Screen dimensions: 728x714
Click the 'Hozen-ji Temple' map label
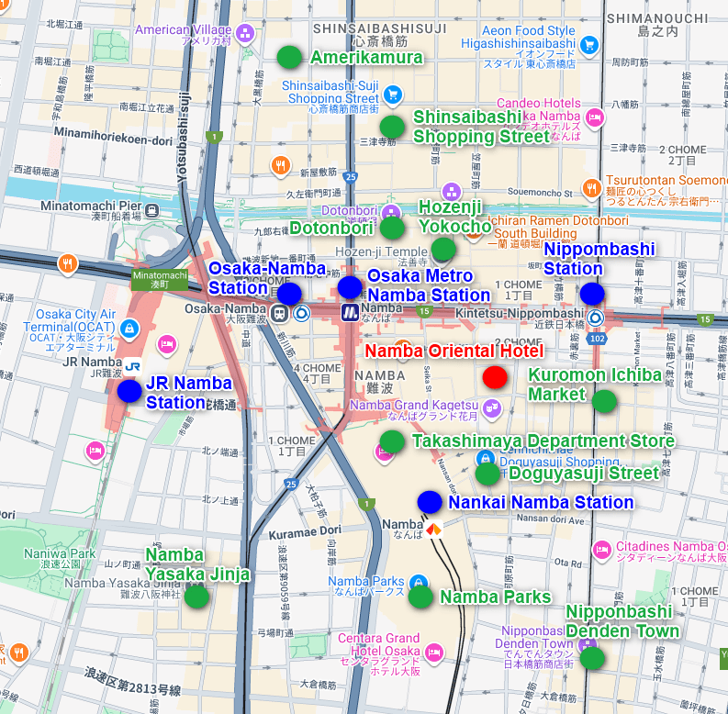pyautogui.click(x=381, y=251)
